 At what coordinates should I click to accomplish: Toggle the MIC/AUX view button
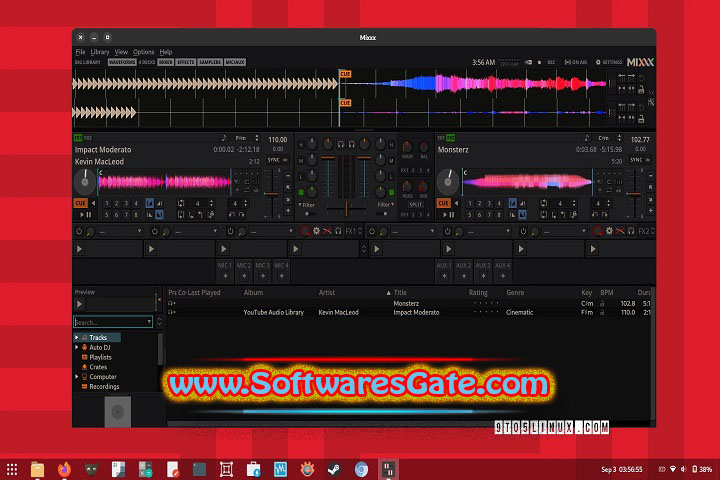click(235, 62)
